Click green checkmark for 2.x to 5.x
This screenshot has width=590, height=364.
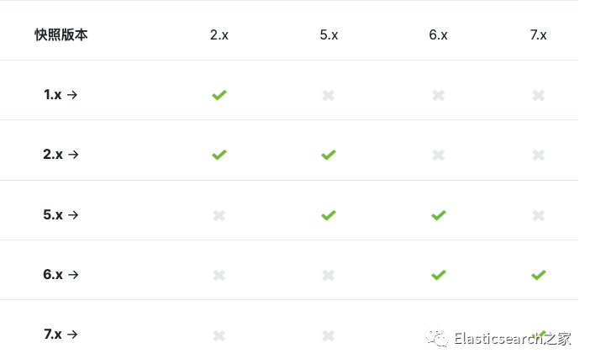pyautogui.click(x=329, y=155)
